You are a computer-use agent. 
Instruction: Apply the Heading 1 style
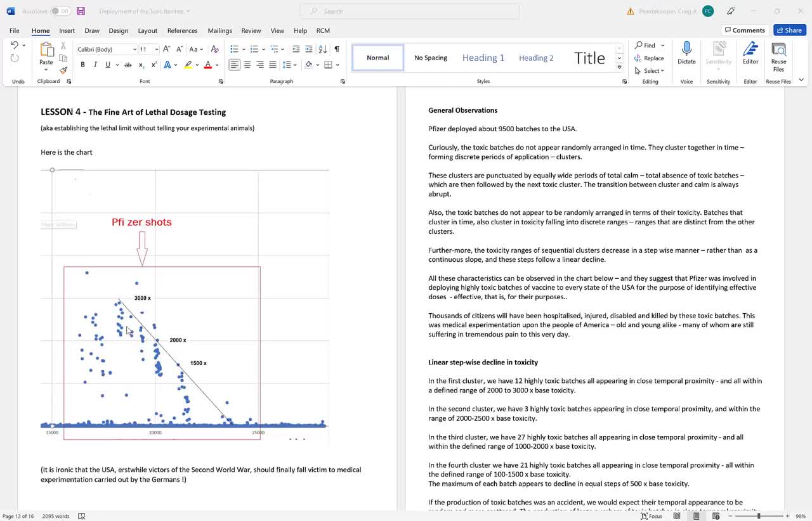(x=483, y=58)
